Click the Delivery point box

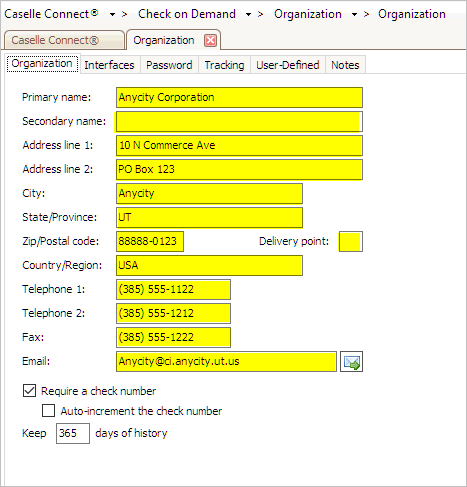[351, 241]
